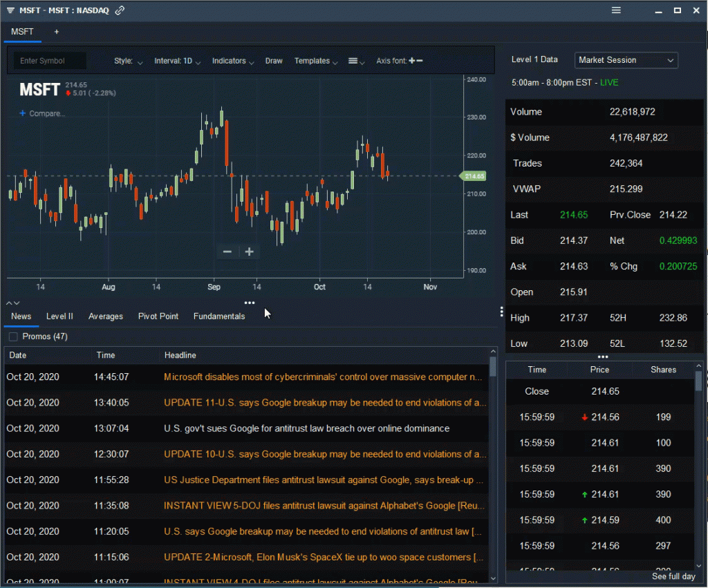Decrease axis font size with minus icon
This screenshot has width=708, height=588.
[420, 60]
